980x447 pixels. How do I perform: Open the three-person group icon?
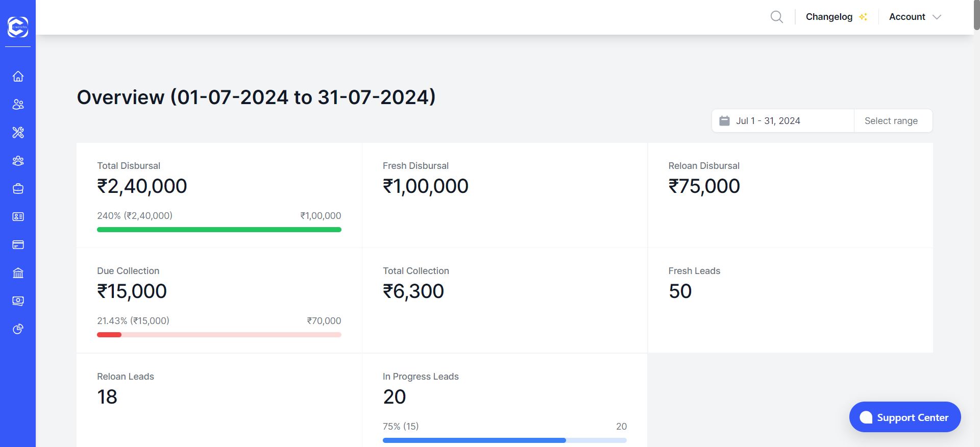coord(18,161)
